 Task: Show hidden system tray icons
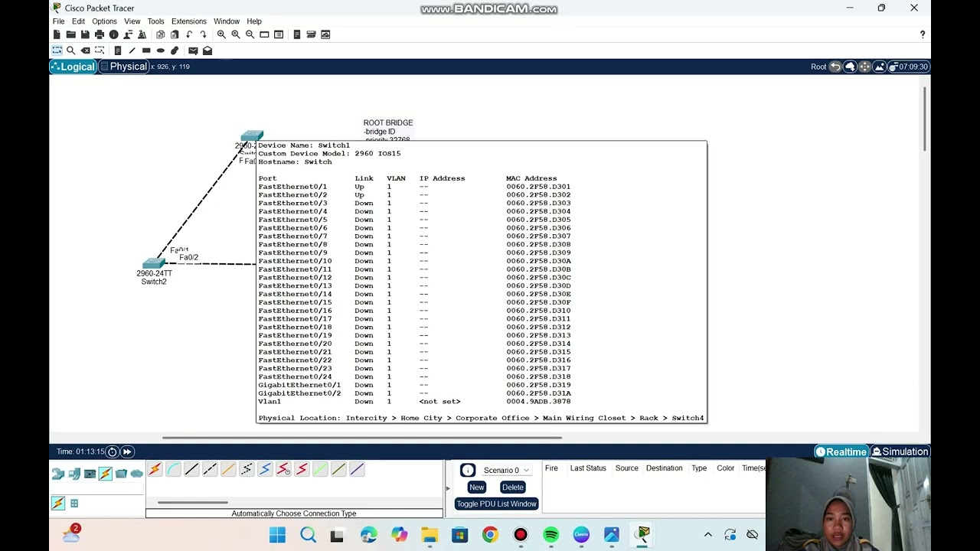click(708, 535)
